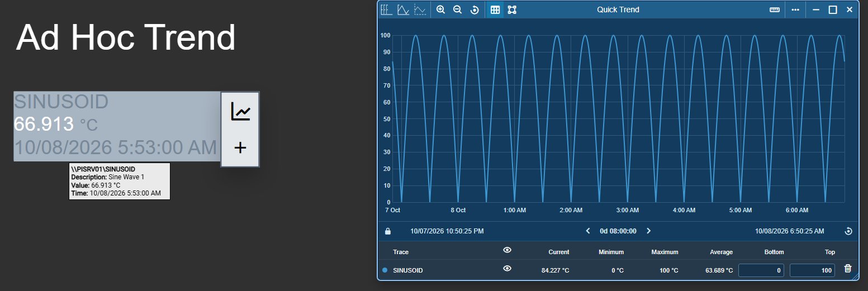Select the single line trend icon in toolbar
The height and width of the screenshot is (291, 868).
tap(403, 9)
